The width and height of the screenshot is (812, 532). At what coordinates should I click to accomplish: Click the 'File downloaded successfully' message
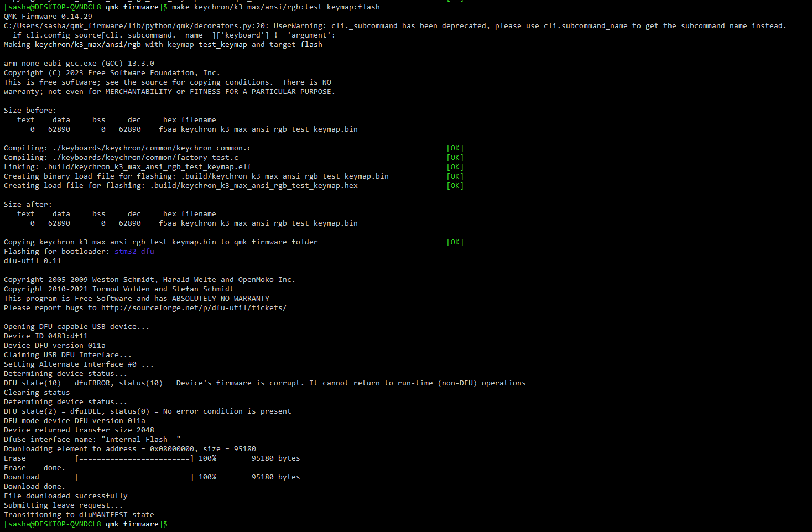[66, 496]
